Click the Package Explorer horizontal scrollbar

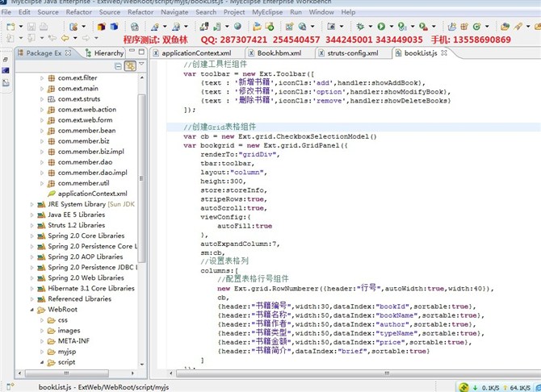(x=66, y=373)
